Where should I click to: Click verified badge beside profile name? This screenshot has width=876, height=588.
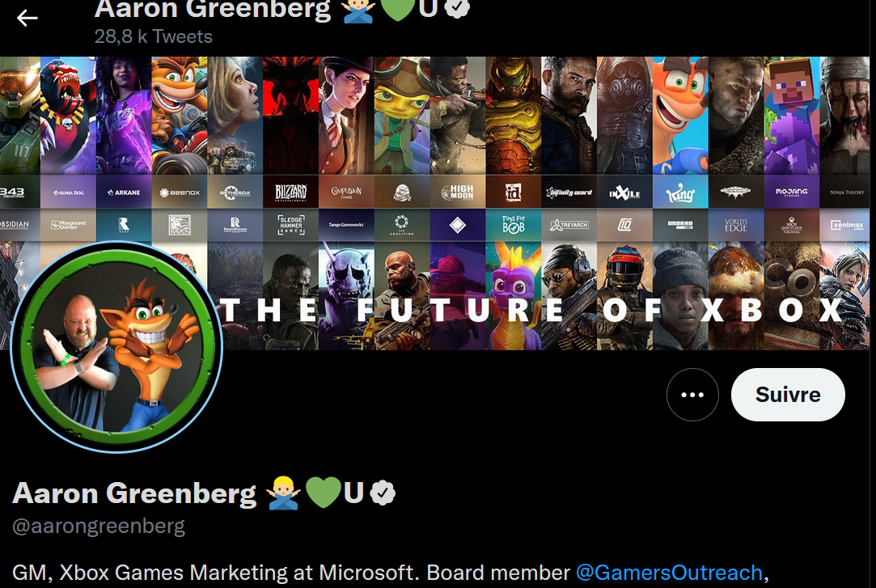tap(383, 493)
